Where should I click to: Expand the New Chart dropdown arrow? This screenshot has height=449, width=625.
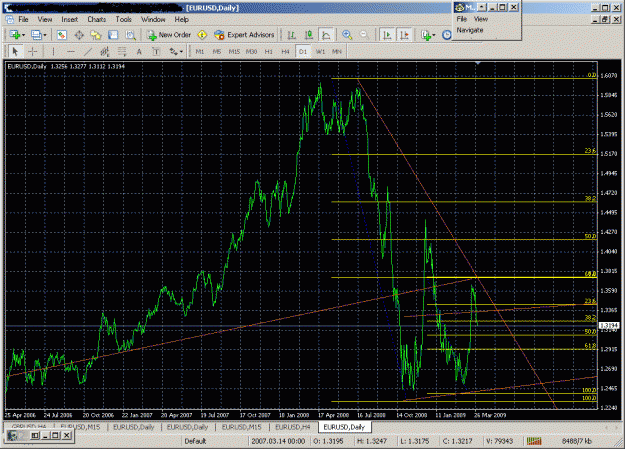click(x=24, y=35)
